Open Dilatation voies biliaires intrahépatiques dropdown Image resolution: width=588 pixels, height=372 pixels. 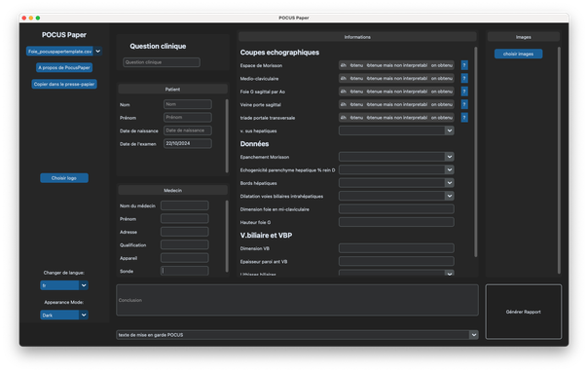pyautogui.click(x=396, y=196)
